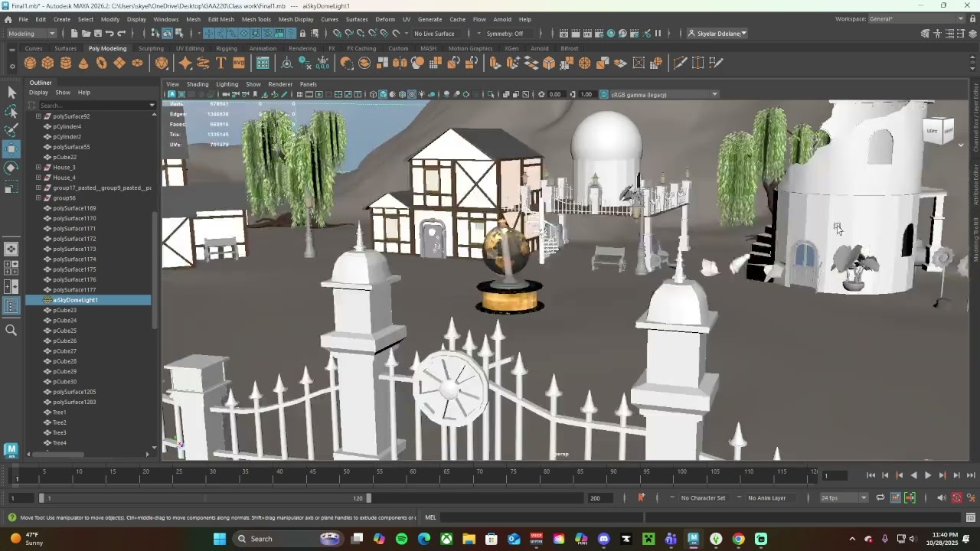Viewport: 980px width, 551px height.
Task: Toggle the cached playback icon
Action: [895, 497]
